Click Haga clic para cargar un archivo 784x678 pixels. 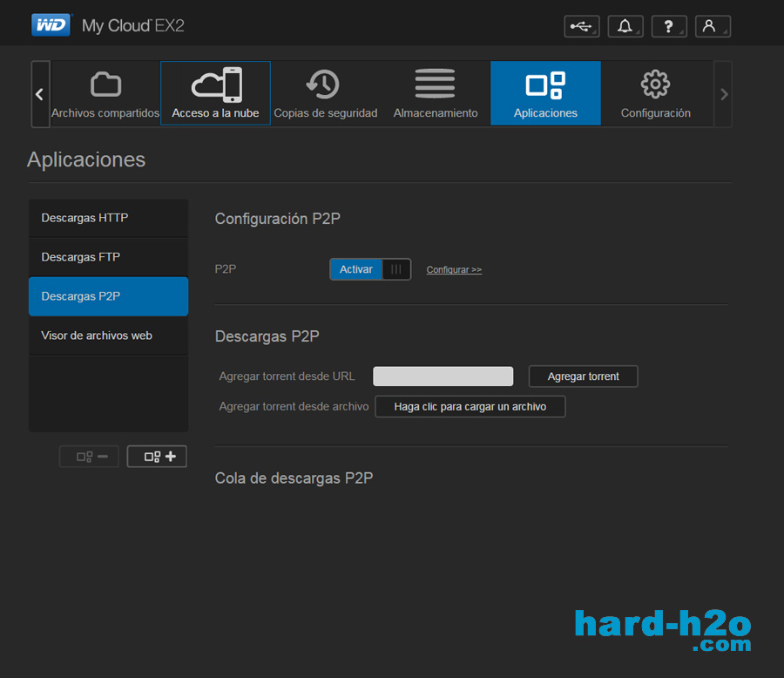470,407
